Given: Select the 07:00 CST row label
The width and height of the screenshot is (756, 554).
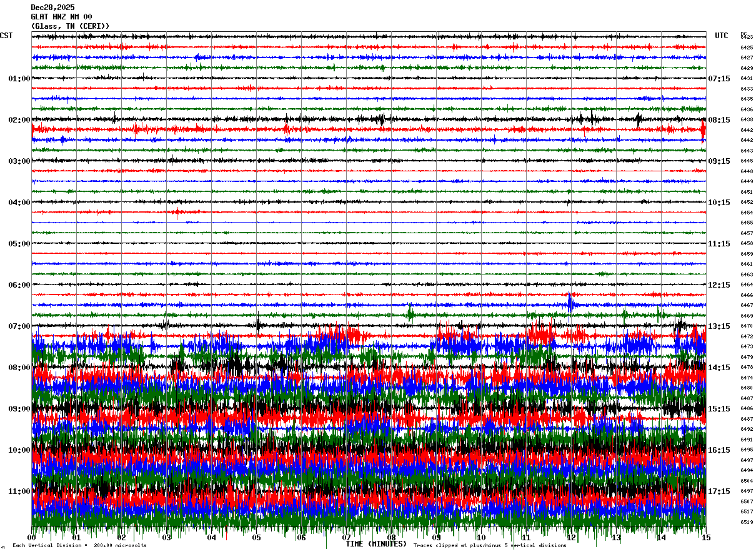Looking at the screenshot, I should pos(19,326).
